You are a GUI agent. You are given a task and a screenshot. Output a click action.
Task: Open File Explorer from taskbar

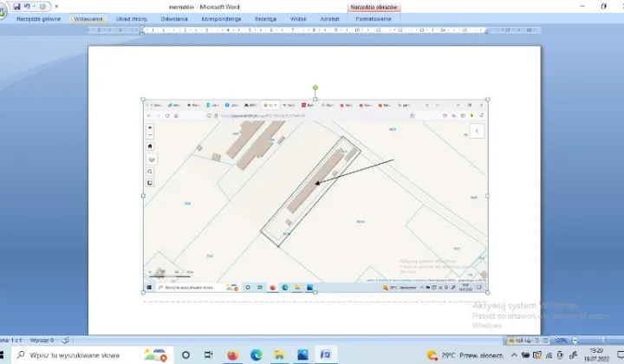point(279,354)
